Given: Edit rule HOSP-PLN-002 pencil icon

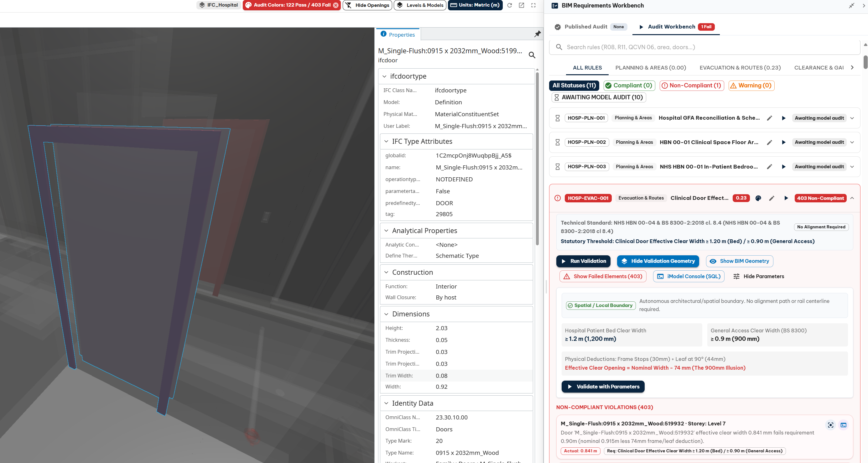Looking at the screenshot, I should point(769,142).
